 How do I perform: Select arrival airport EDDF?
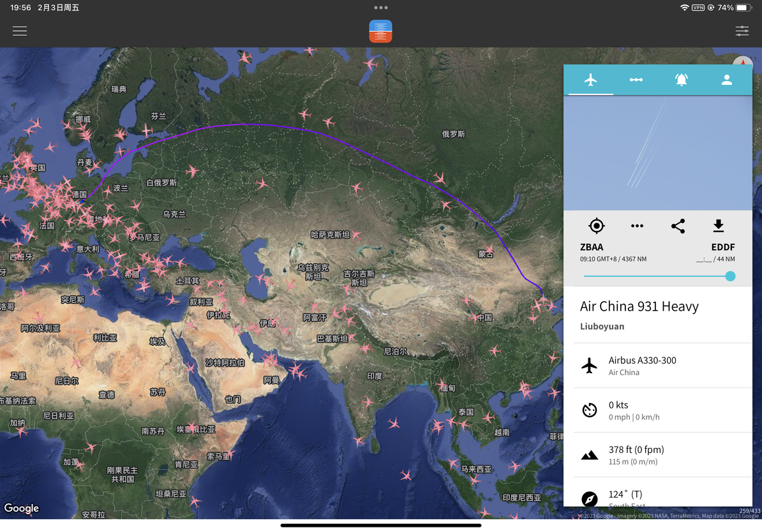(x=722, y=247)
